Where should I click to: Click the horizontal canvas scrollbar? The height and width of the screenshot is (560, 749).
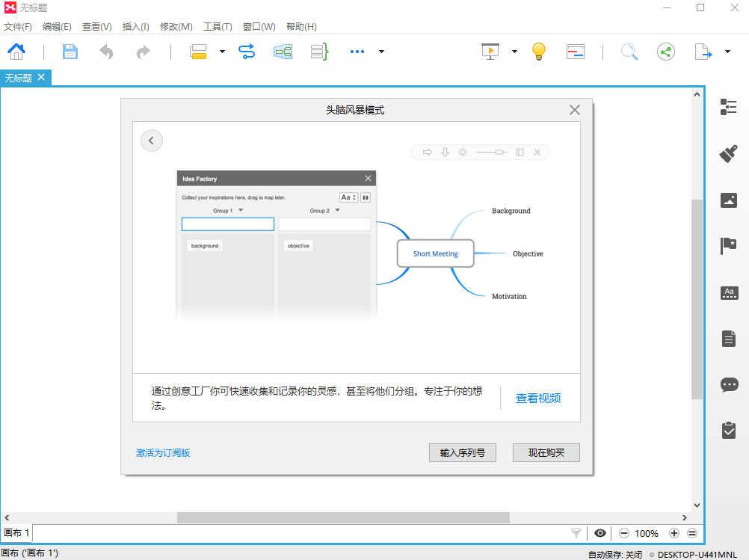[343, 517]
